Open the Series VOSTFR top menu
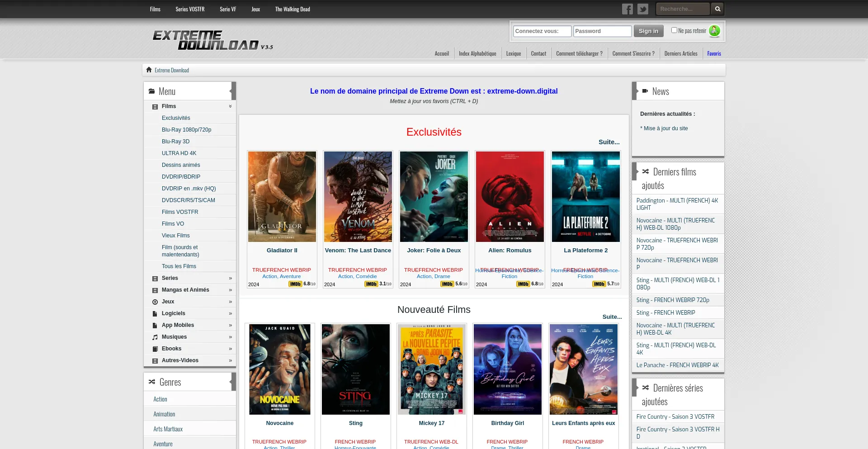This screenshot has width=868, height=449. pyautogui.click(x=190, y=9)
